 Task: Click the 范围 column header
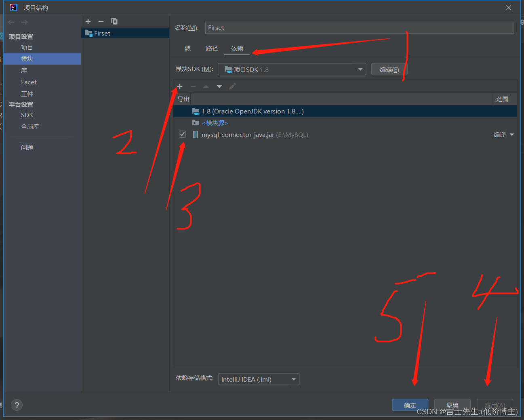pyautogui.click(x=502, y=99)
